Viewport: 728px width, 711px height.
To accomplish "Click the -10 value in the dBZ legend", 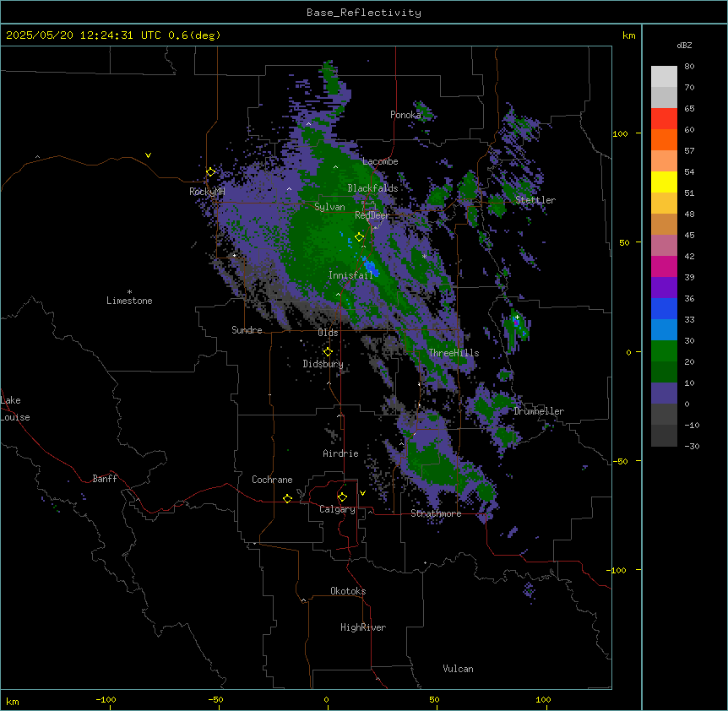I will coord(692,425).
